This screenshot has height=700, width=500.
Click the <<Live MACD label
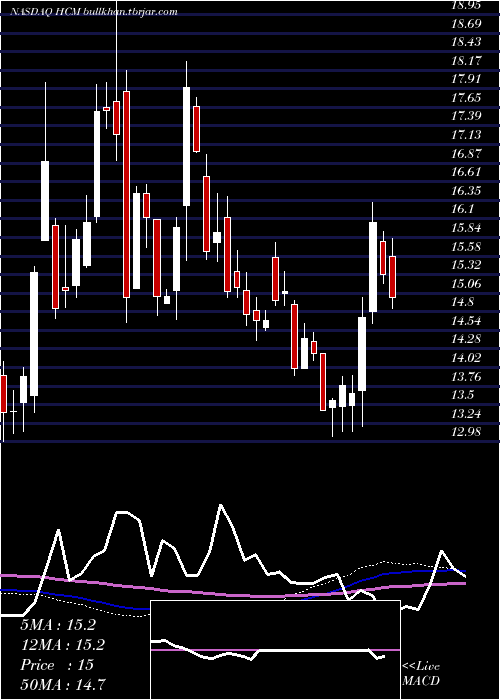coord(421,673)
